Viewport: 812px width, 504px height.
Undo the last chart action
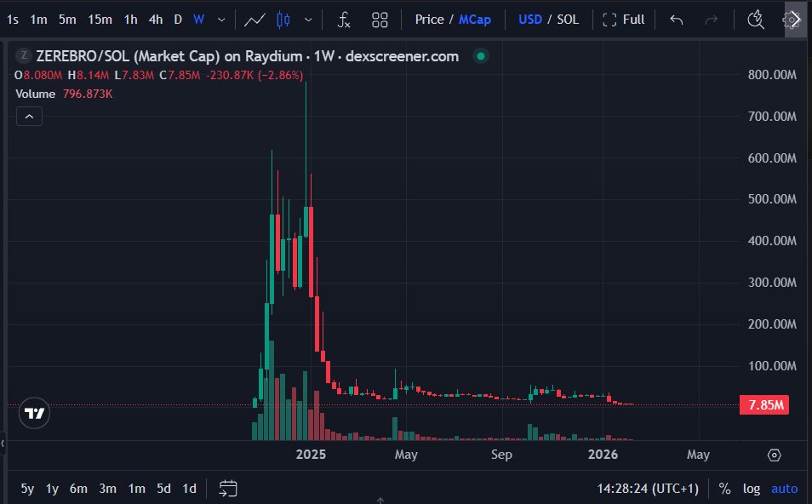coord(677,20)
